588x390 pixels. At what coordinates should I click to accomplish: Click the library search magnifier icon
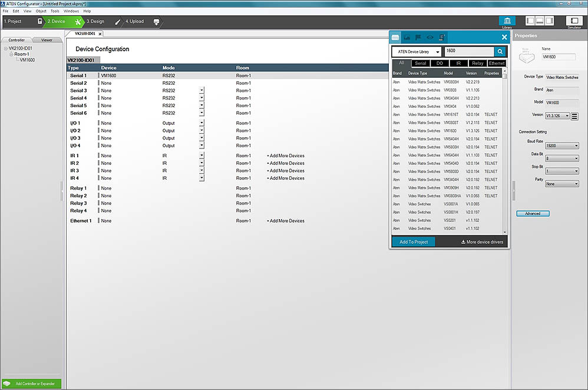[x=500, y=52]
